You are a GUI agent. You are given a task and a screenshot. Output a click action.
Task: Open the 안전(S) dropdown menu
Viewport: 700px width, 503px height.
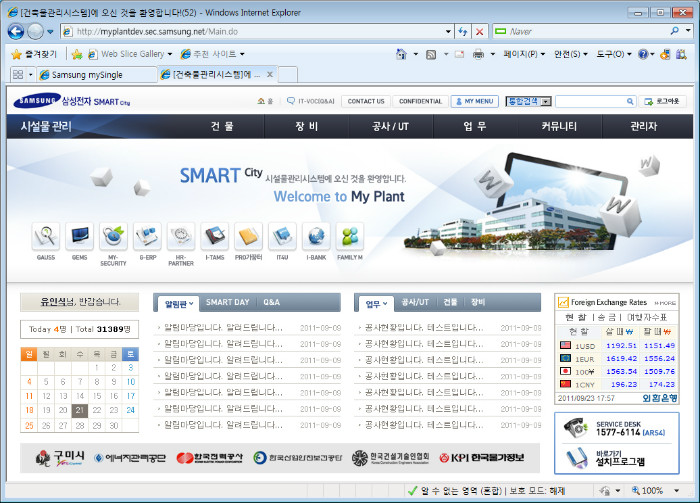tap(571, 54)
